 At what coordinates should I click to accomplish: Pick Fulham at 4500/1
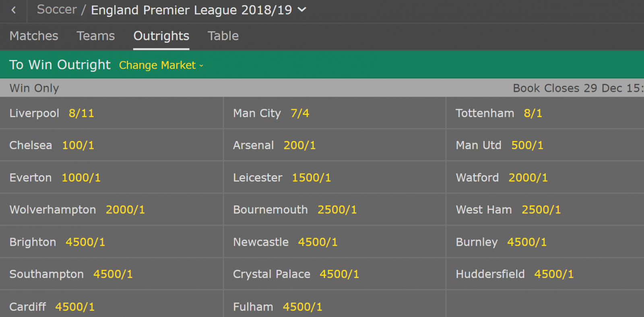(x=302, y=307)
